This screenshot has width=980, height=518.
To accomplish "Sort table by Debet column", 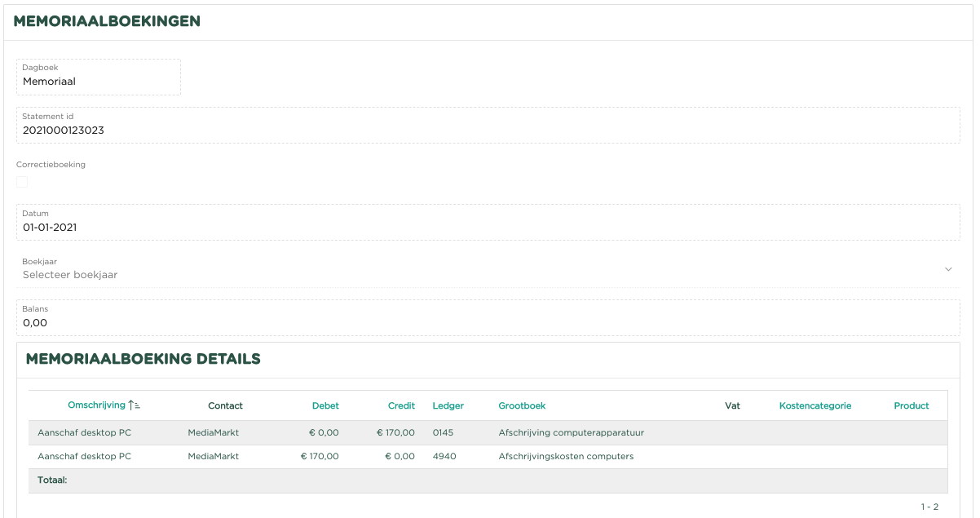I will (325, 406).
